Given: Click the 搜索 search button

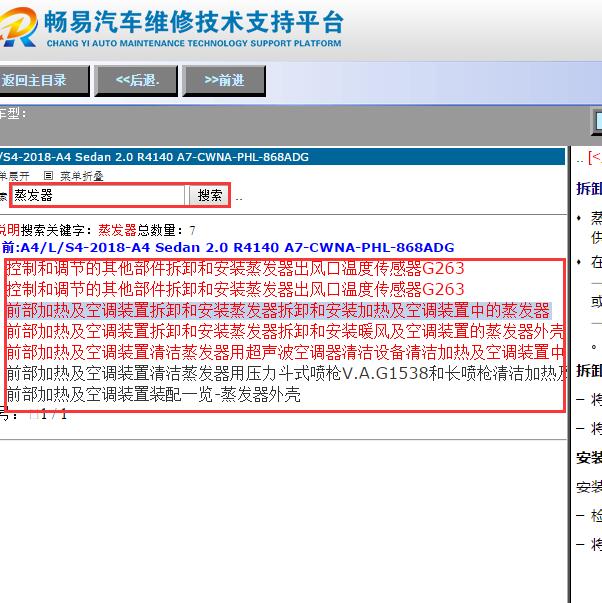Looking at the screenshot, I should click(210, 195).
